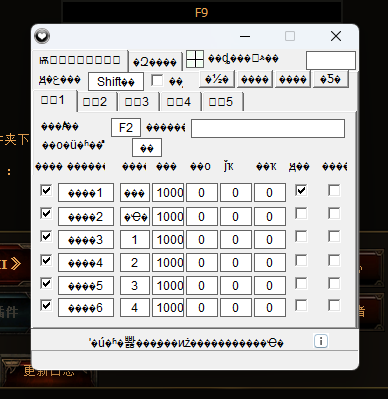Click the green crosshair grid icon
This screenshot has height=399, width=388.
point(195,59)
